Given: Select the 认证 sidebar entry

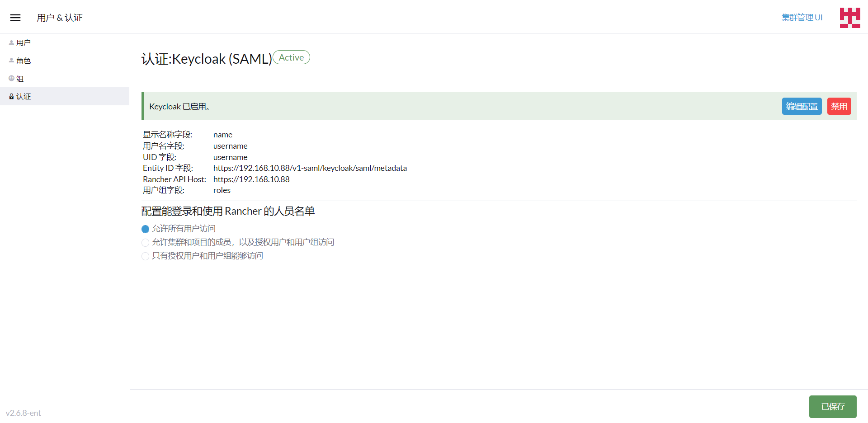Looking at the screenshot, I should click(x=24, y=96).
